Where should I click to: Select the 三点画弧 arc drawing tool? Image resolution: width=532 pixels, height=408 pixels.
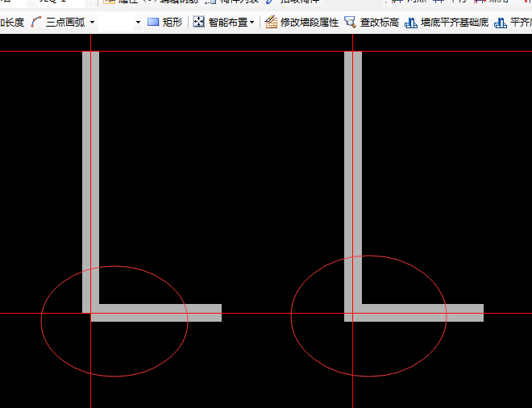(58, 23)
